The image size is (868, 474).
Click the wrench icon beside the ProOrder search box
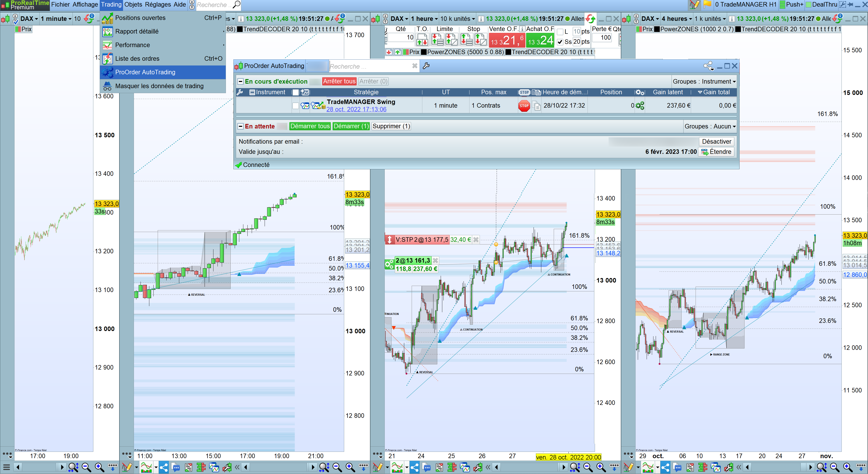click(426, 66)
